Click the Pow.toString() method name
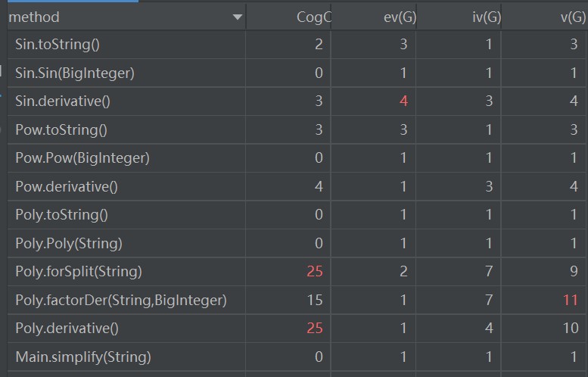This screenshot has height=377, width=588. [61, 129]
